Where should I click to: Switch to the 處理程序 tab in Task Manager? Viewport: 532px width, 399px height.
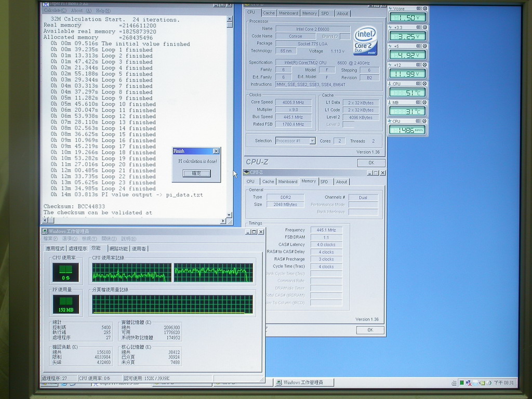[78, 249]
